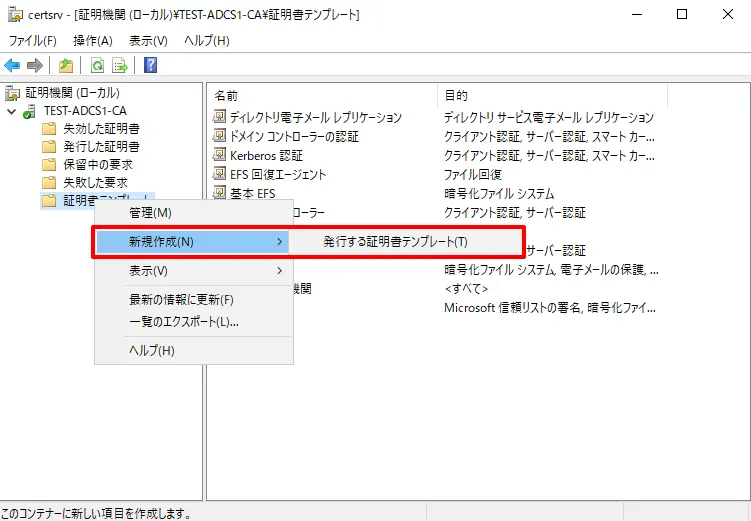
Task: Click the 失効した証明書 folder icon
Action: tap(49, 129)
